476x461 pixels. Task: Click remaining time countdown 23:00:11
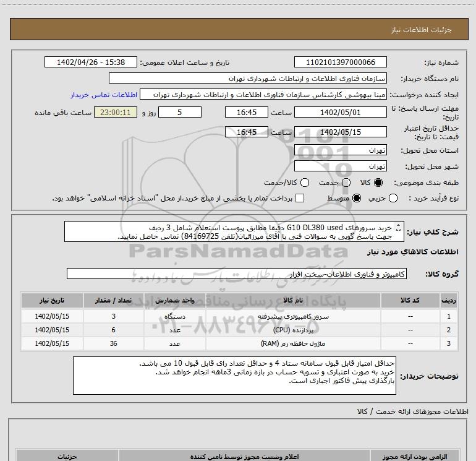tap(116, 112)
